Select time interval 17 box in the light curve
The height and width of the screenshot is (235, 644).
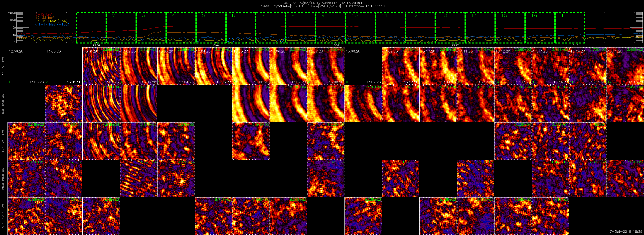(570, 27)
